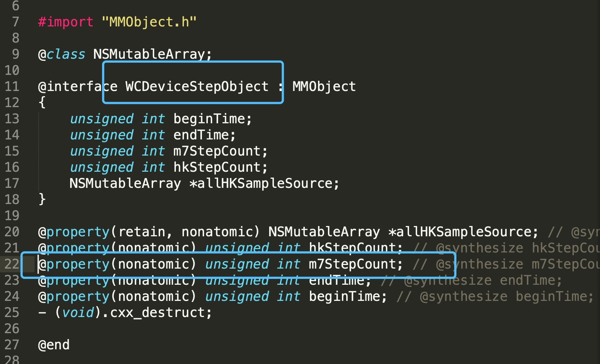
Task: Click m7StepCount ivar on line 15
Action: (217, 151)
